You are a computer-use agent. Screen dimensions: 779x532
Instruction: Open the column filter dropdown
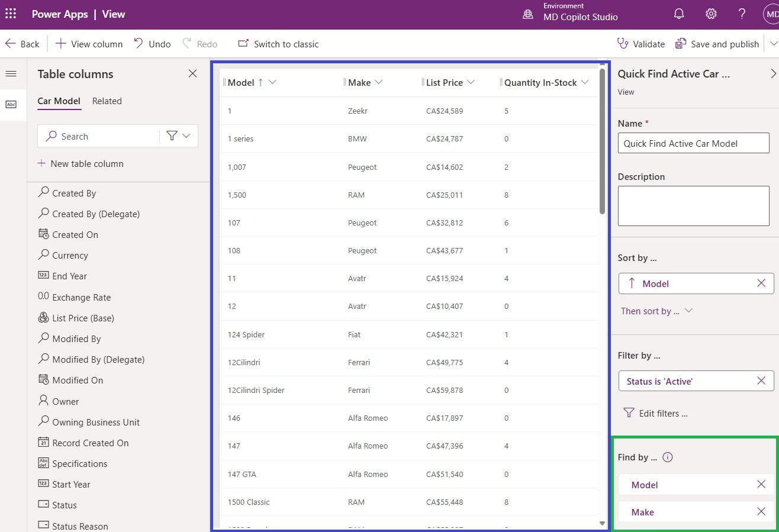click(x=179, y=136)
